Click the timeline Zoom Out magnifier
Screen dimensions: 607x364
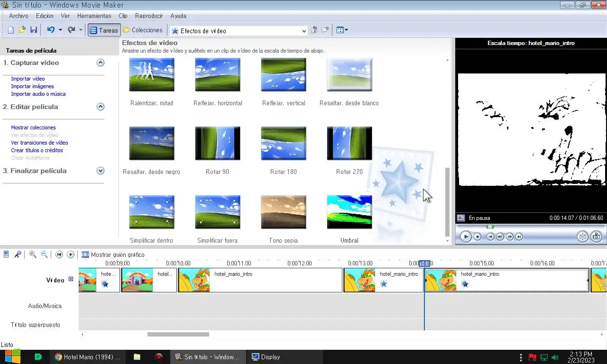point(44,255)
